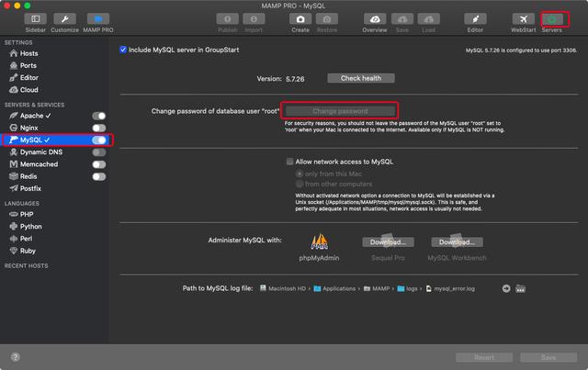Click the cloud Save toolbar icon
588x370 pixels.
[x=402, y=18]
